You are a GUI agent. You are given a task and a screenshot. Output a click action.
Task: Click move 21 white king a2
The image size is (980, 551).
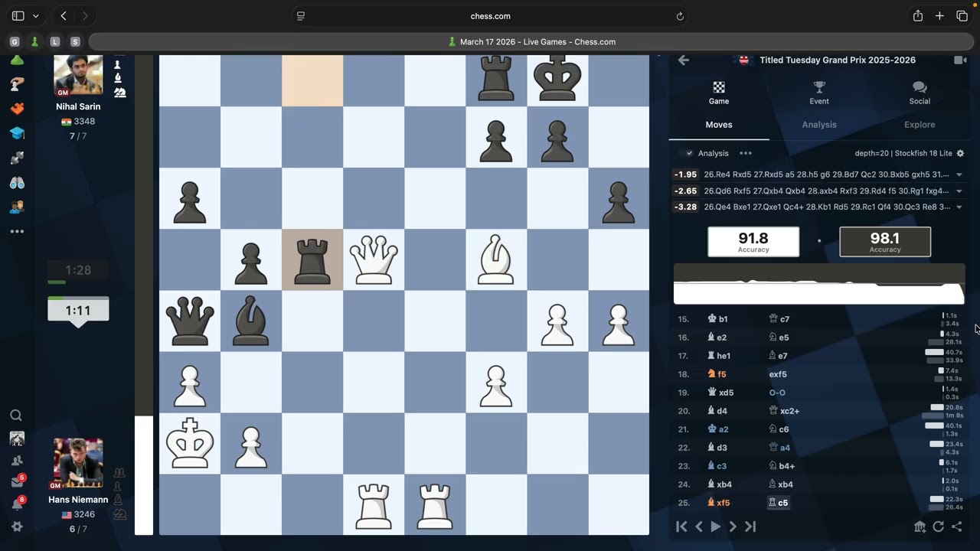pos(717,429)
